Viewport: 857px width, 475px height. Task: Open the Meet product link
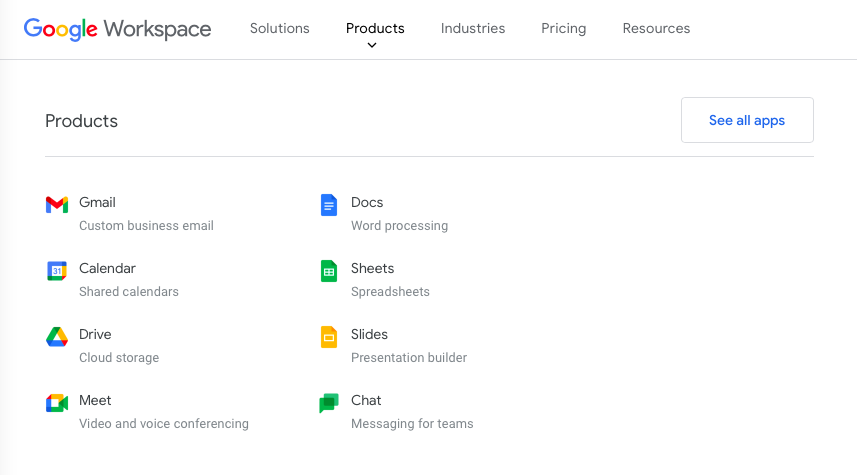click(x=95, y=400)
